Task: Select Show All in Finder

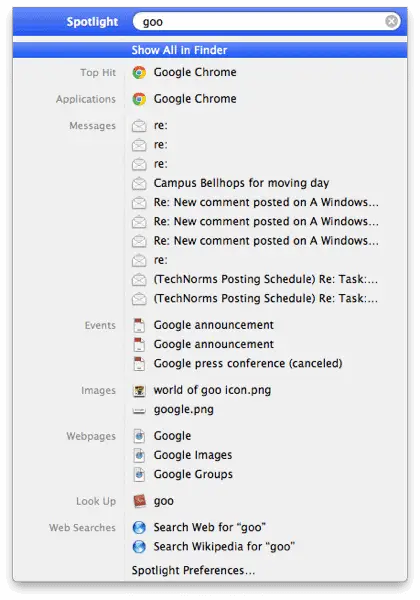Action: pos(210,50)
